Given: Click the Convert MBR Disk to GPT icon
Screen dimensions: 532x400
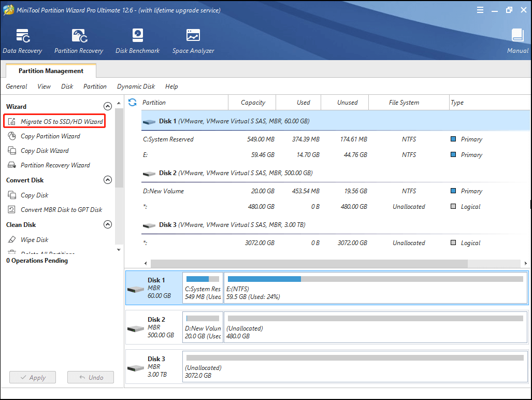Looking at the screenshot, I should click(x=12, y=210).
